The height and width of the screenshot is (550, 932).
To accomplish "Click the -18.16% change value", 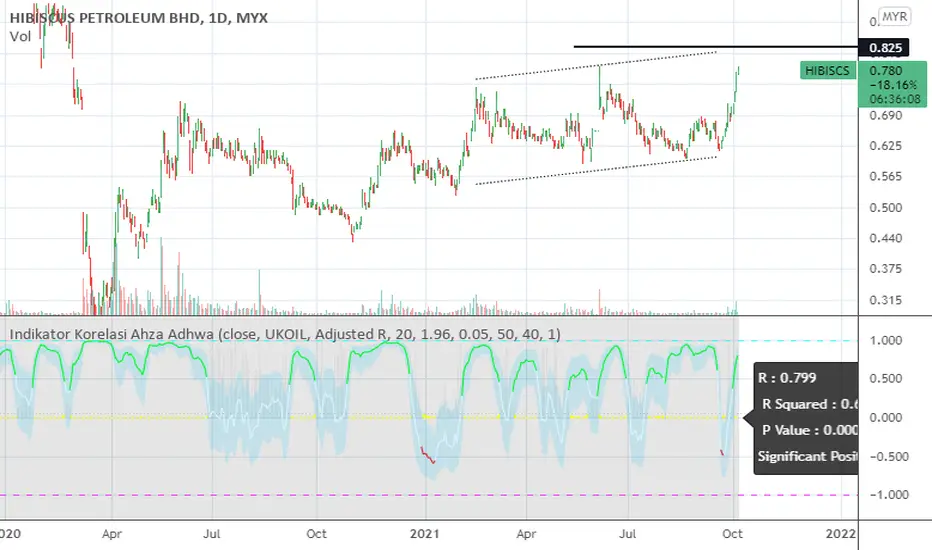I will 893,85.
